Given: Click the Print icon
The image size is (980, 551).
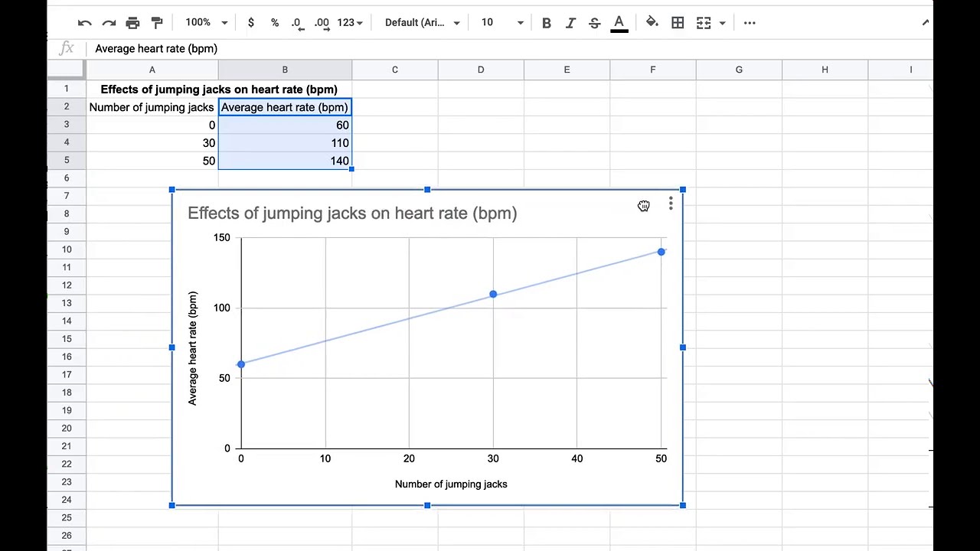Looking at the screenshot, I should click(132, 23).
